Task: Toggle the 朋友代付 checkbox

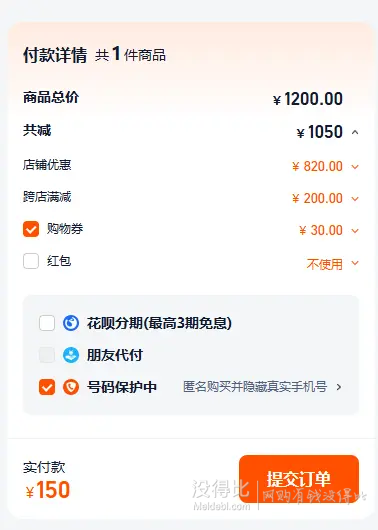Action: 47,355
